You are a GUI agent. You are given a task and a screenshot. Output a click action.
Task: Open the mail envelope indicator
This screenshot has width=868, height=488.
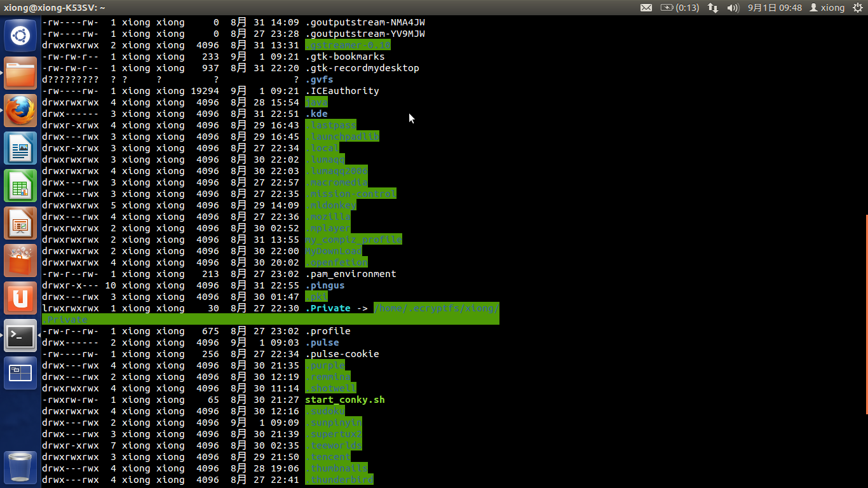pyautogui.click(x=646, y=8)
